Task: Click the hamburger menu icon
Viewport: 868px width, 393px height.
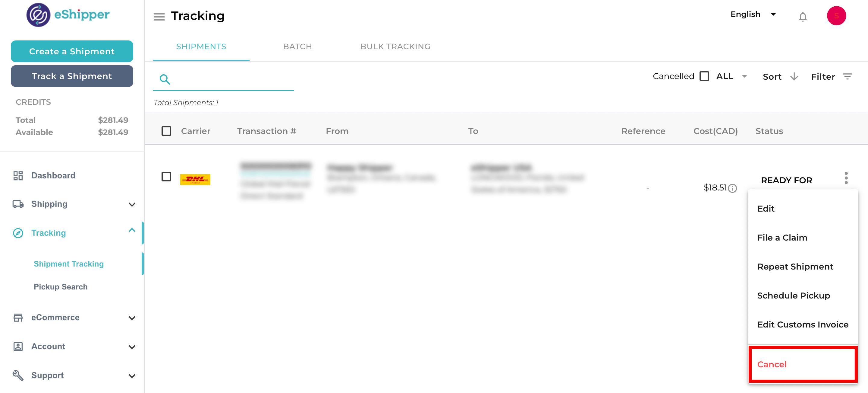Action: tap(159, 17)
